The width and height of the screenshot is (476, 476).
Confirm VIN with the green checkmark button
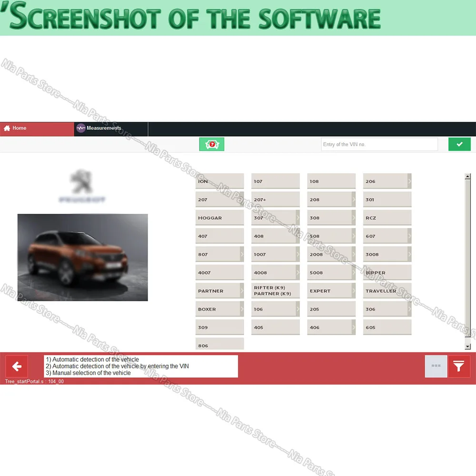coord(459,144)
